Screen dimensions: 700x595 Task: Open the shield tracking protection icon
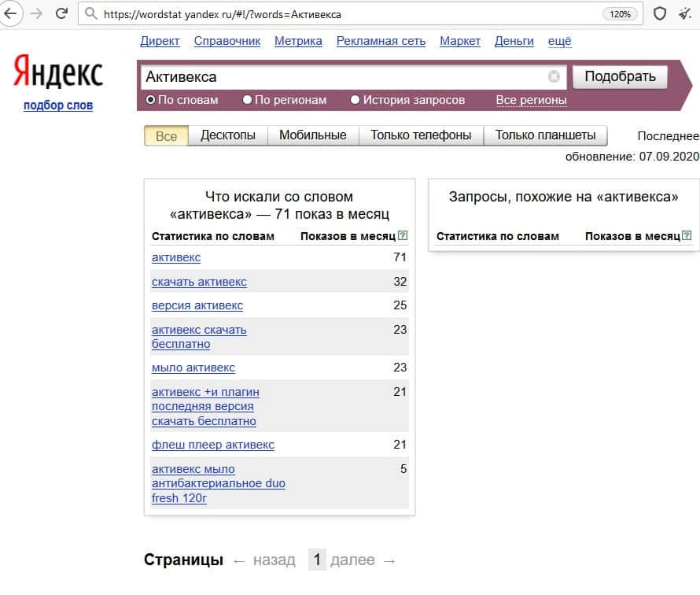pos(660,14)
